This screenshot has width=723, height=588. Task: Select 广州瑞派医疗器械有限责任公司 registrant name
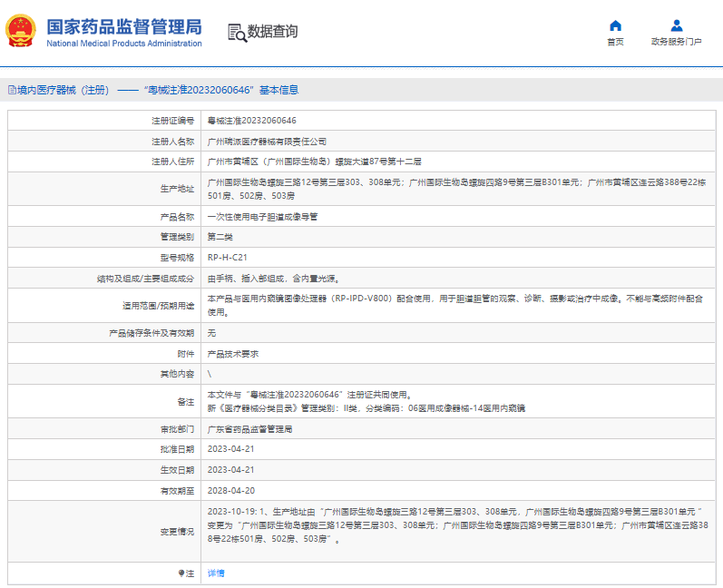267,142
